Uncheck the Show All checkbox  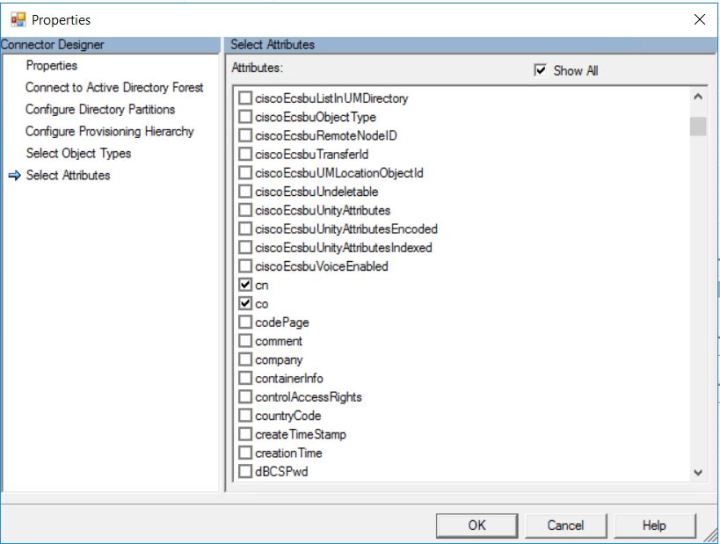(x=541, y=70)
